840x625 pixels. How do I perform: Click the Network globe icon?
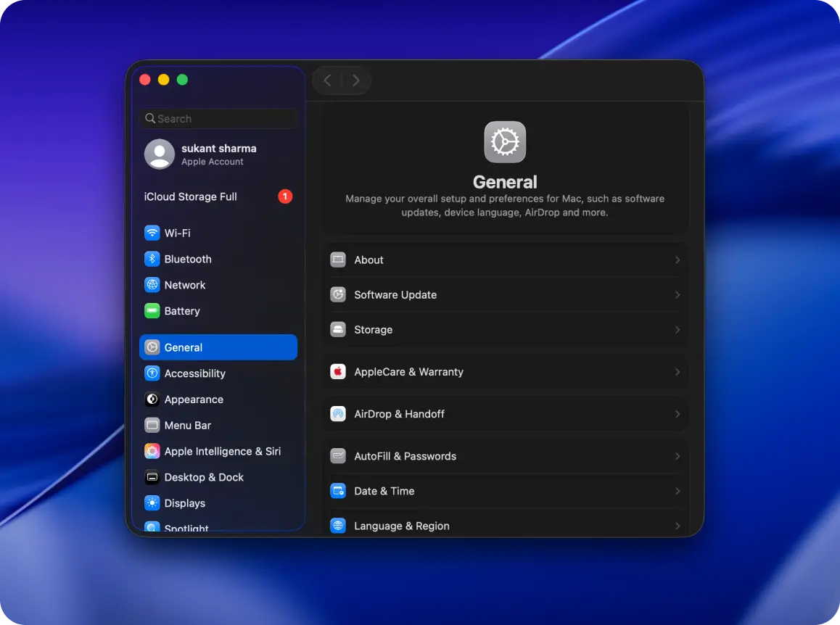point(152,285)
